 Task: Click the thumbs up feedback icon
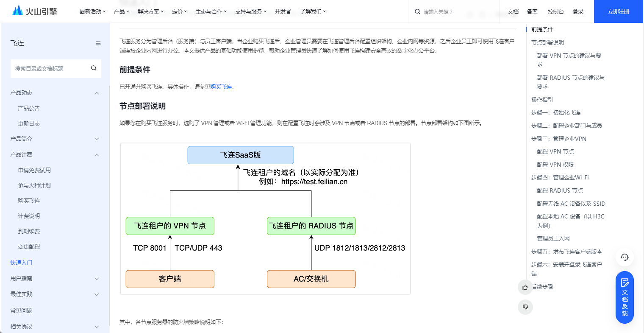point(525,287)
